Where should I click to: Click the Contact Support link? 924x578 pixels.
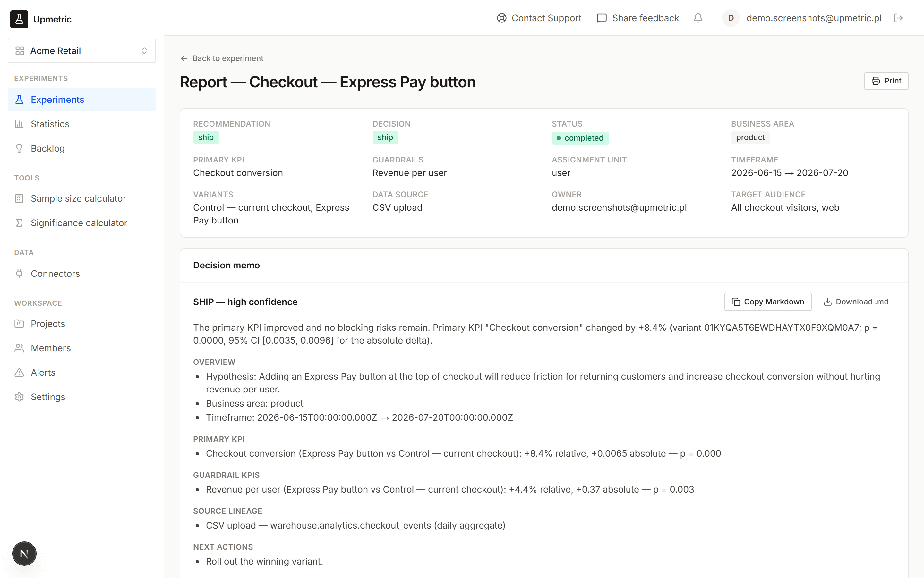pos(539,18)
